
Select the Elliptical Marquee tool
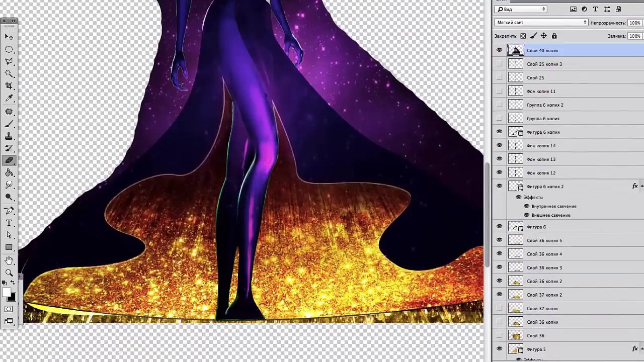9,49
